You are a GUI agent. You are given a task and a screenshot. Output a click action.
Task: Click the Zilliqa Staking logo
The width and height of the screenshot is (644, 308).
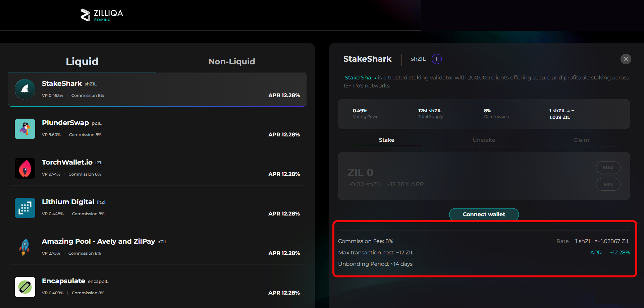tap(102, 15)
